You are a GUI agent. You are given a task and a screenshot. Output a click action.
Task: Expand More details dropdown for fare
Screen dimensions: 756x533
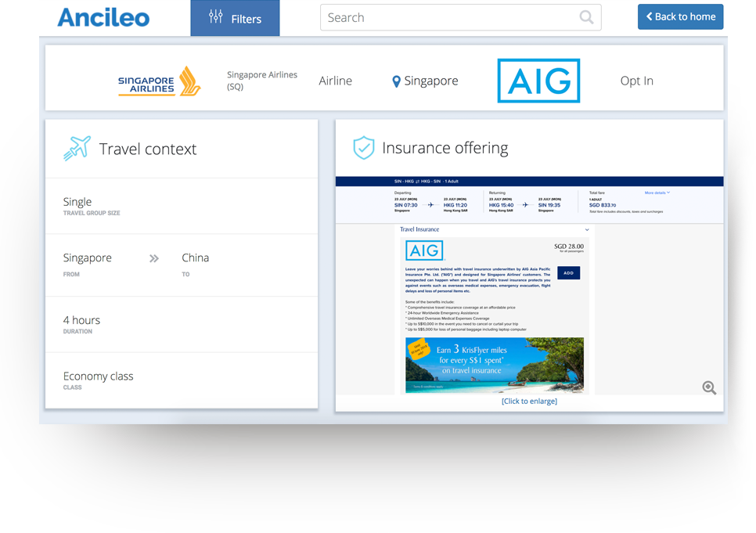657,193
